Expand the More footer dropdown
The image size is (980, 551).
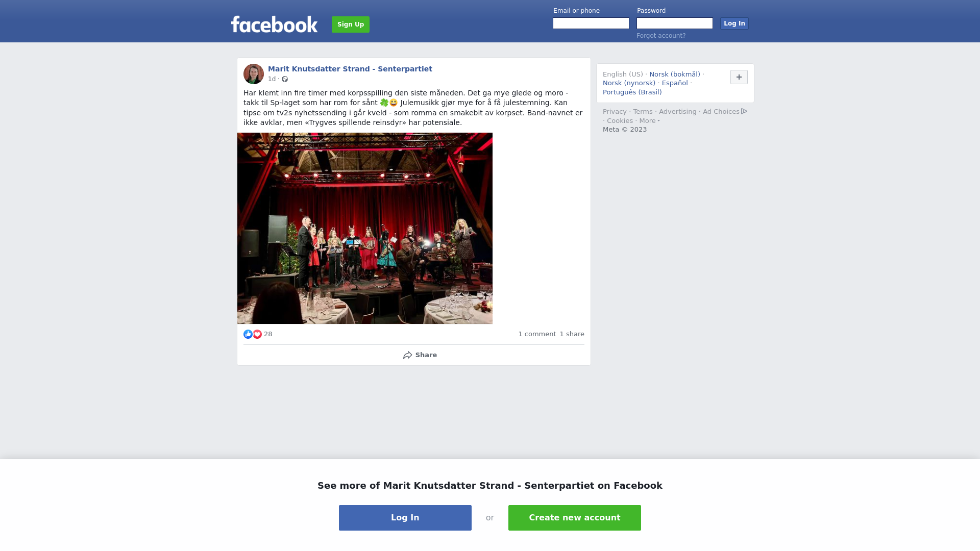click(x=650, y=121)
